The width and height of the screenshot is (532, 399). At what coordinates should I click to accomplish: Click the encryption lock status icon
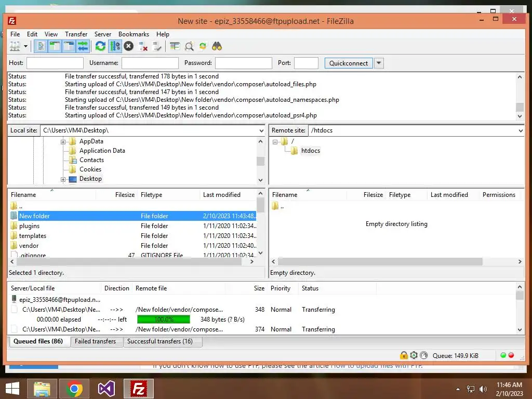[404, 355]
